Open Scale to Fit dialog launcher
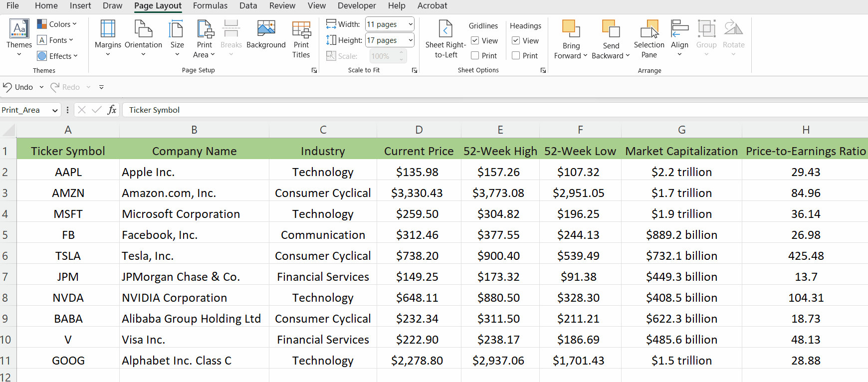 [415, 70]
